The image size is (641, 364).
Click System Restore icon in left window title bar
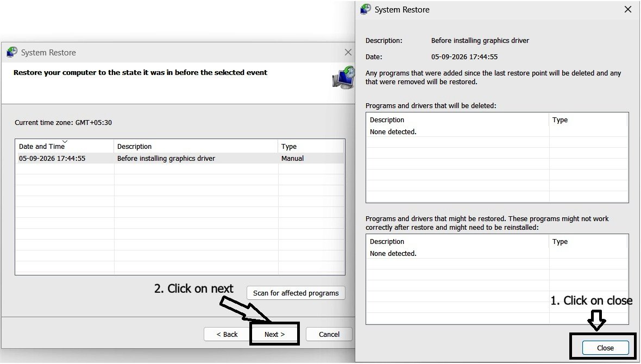pos(12,52)
